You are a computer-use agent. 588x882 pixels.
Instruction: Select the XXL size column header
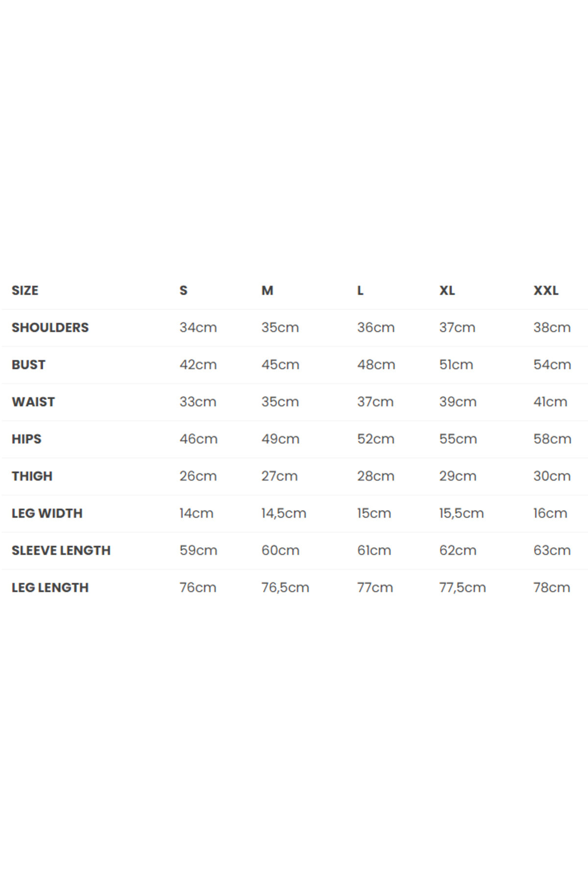point(546,291)
